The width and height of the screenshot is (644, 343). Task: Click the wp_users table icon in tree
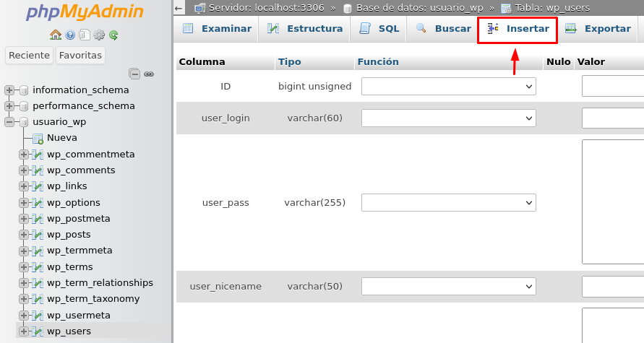(38, 332)
